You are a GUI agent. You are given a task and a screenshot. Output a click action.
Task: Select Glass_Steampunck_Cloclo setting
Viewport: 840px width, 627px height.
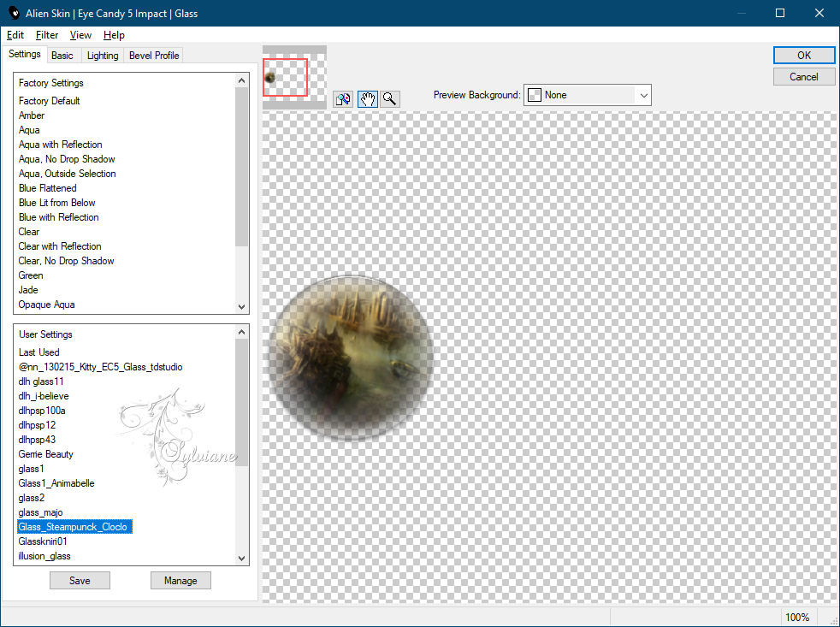point(74,527)
